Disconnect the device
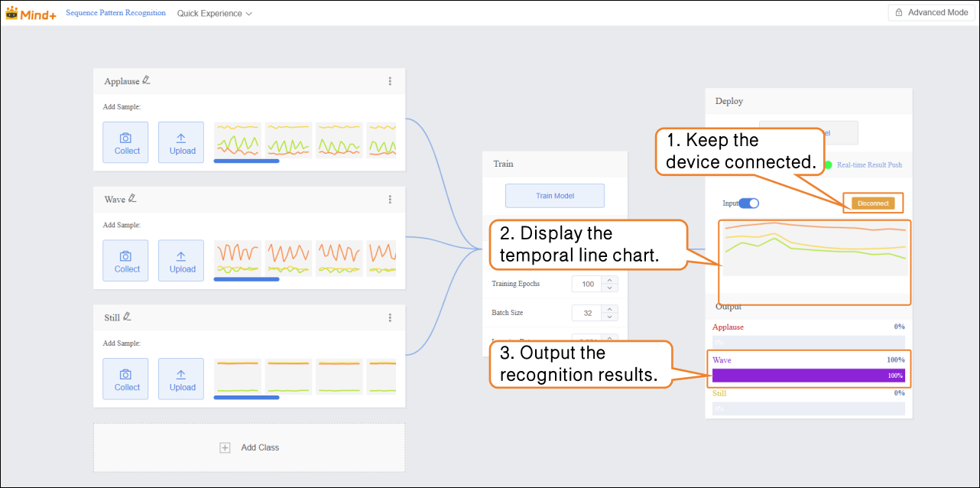The width and height of the screenshot is (980, 488). click(873, 203)
